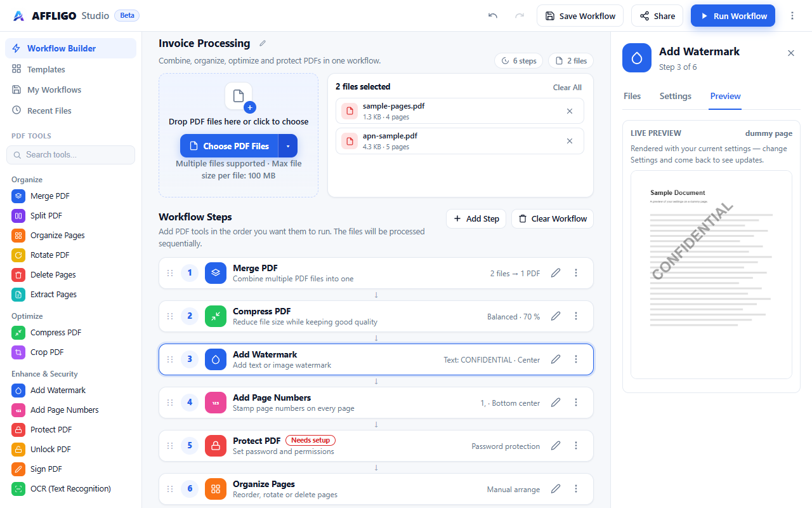
Task: Open more options for Add Watermark step
Action: 576,359
